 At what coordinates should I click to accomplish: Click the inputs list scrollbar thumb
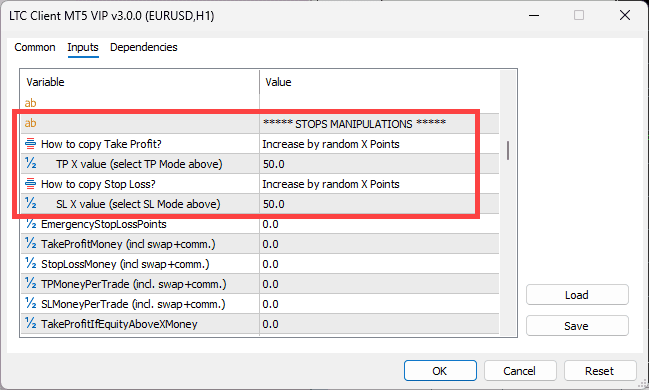tap(508, 150)
